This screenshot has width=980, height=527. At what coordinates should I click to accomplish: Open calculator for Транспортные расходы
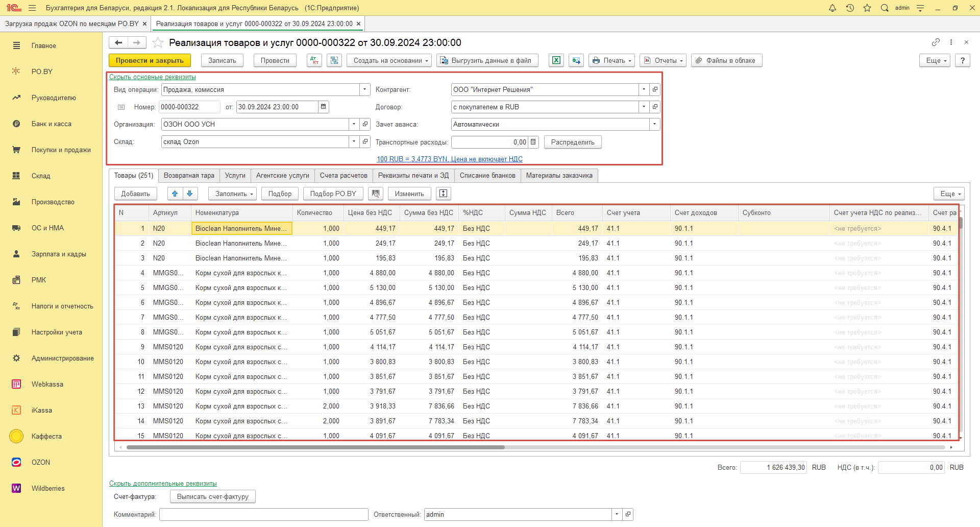tap(533, 142)
